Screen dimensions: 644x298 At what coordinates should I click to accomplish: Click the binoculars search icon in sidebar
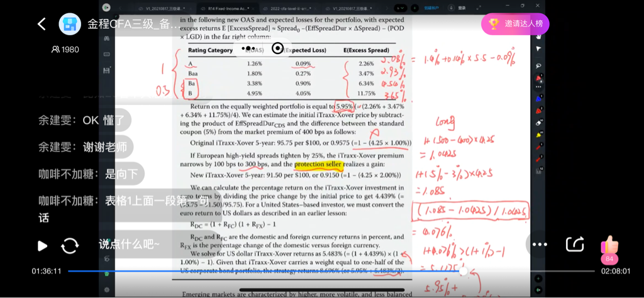pyautogui.click(x=106, y=38)
